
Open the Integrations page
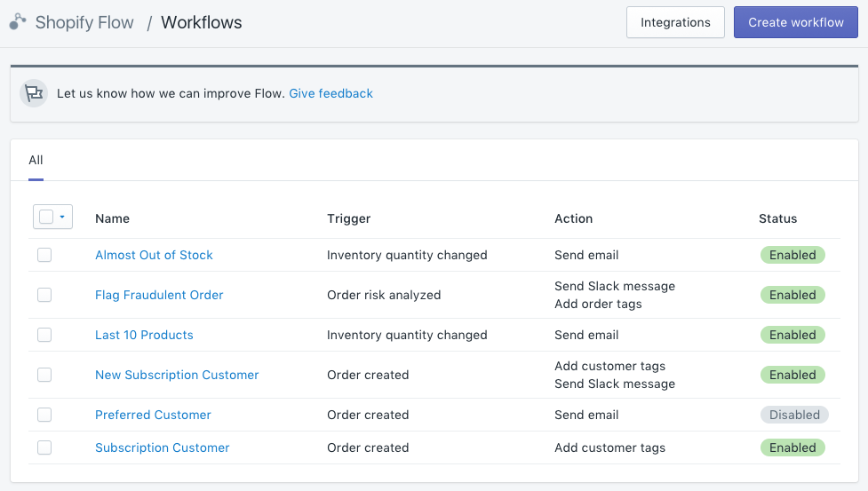click(675, 22)
